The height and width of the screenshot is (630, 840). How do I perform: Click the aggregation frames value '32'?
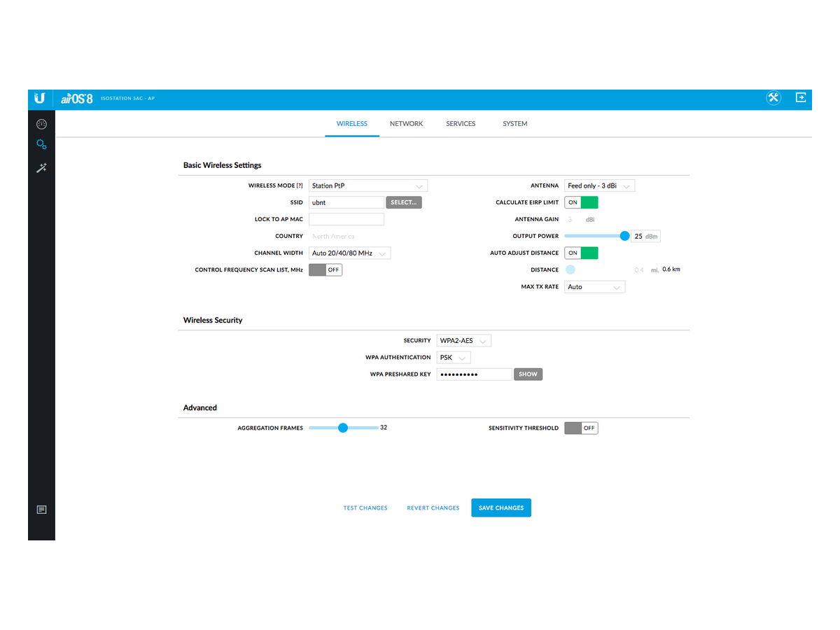tap(384, 428)
